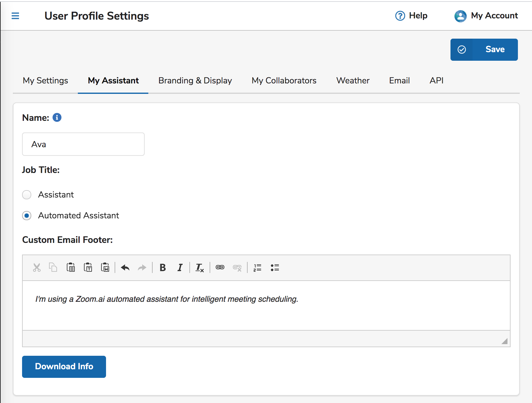
Task: Switch to the Branding & Display tab
Action: point(195,80)
